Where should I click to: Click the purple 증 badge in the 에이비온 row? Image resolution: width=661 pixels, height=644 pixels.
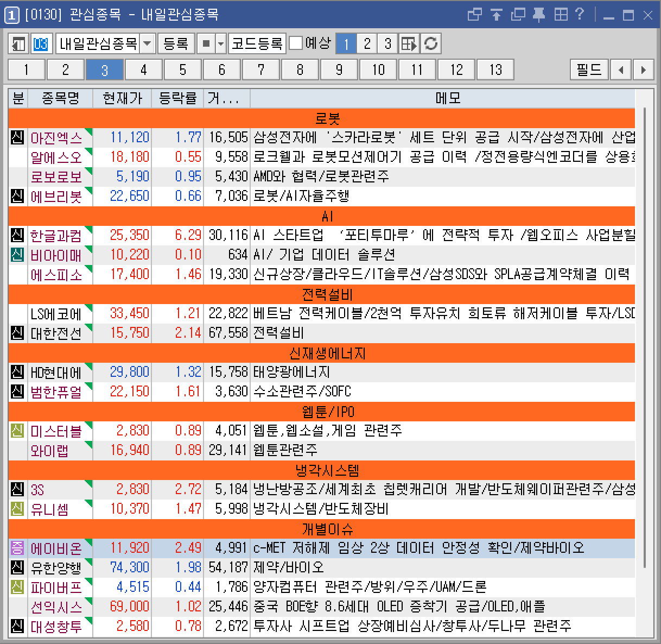[18, 548]
